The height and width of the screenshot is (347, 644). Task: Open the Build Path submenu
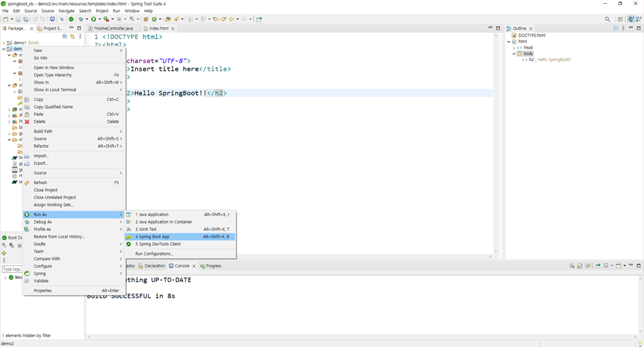(x=74, y=131)
